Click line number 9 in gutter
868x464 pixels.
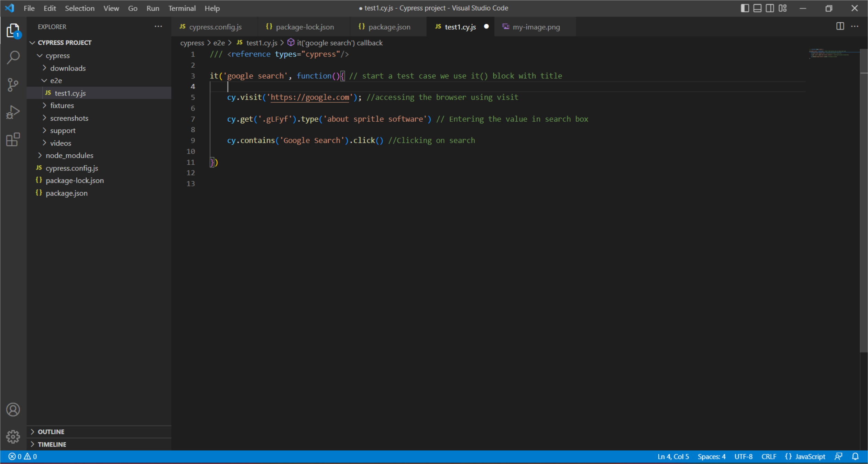tap(193, 140)
